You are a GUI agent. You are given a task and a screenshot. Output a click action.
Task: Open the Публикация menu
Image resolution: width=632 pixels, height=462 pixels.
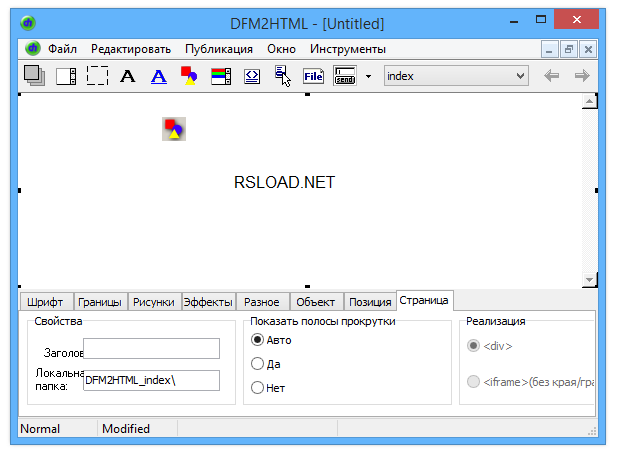click(219, 49)
